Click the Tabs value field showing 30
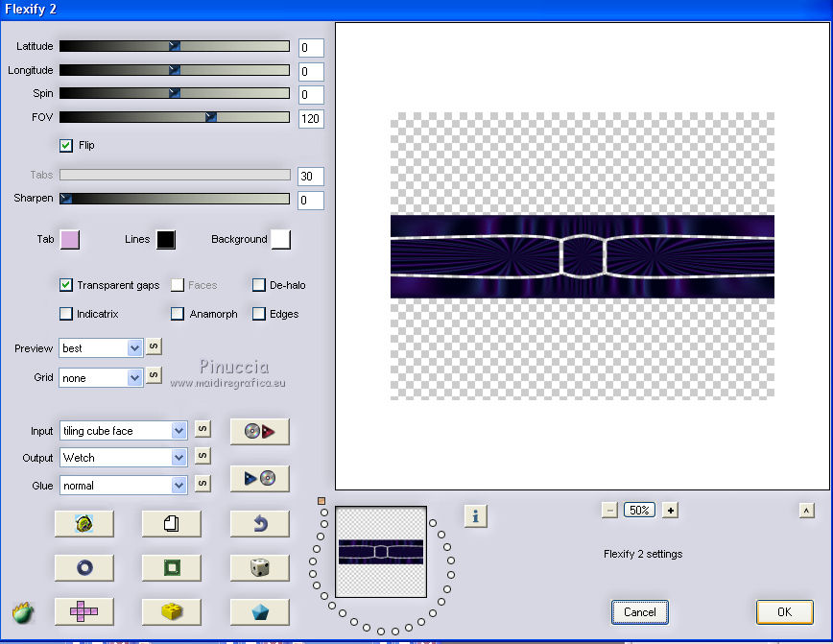This screenshot has width=833, height=644. (x=311, y=177)
